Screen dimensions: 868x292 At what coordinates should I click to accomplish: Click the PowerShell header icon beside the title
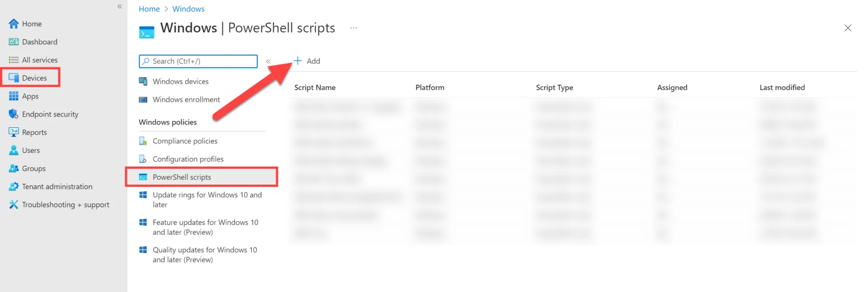coord(146,32)
